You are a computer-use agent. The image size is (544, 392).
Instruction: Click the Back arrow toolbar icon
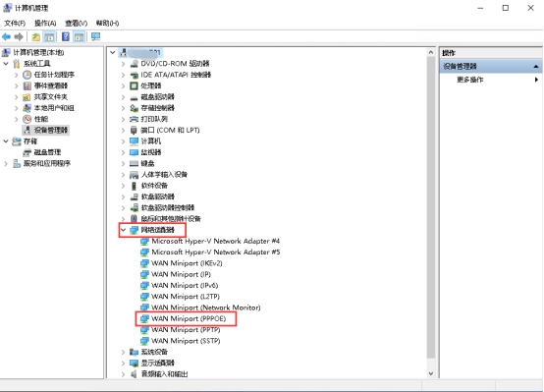(x=6, y=36)
